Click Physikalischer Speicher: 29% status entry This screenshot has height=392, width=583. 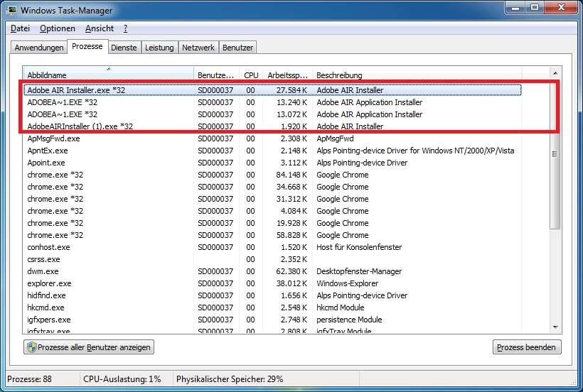pos(230,379)
